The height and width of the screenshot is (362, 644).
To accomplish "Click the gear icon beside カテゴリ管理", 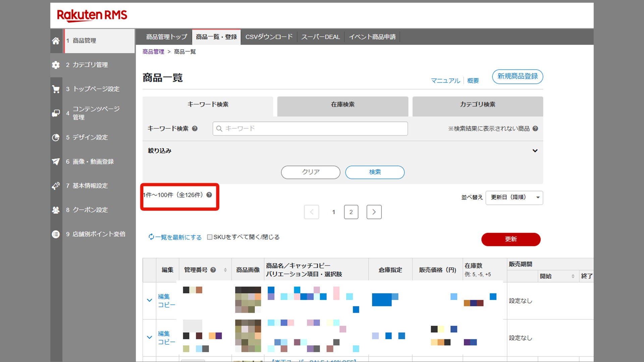I will click(56, 65).
